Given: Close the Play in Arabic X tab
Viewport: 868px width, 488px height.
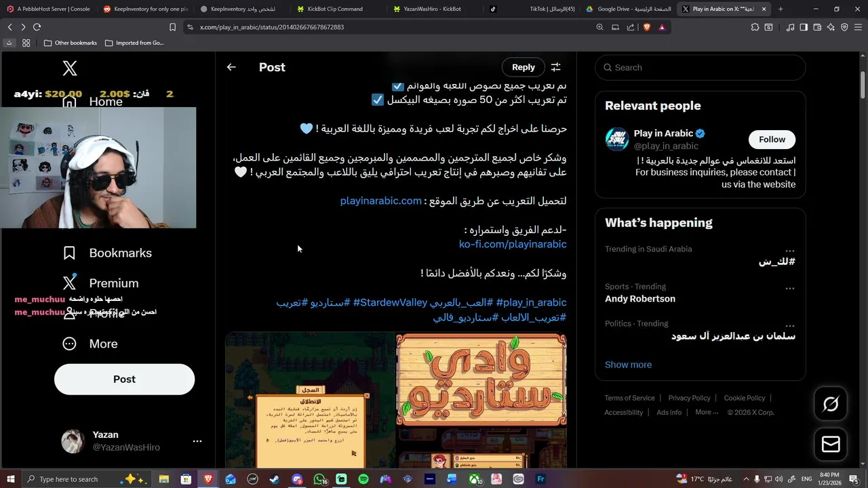Looking at the screenshot, I should click(764, 9).
